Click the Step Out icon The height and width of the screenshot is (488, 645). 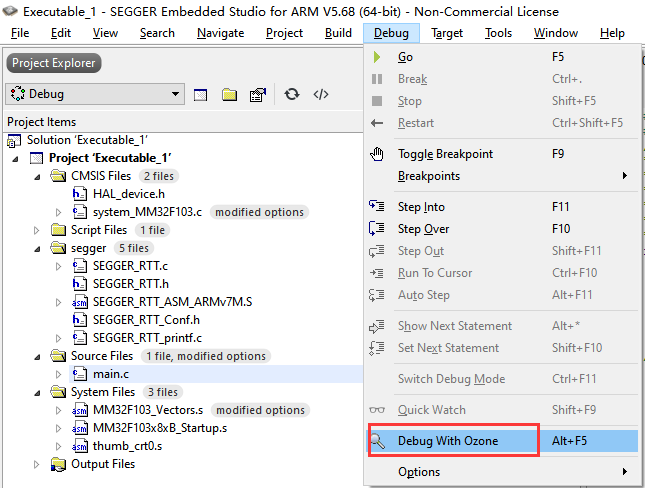(x=377, y=251)
